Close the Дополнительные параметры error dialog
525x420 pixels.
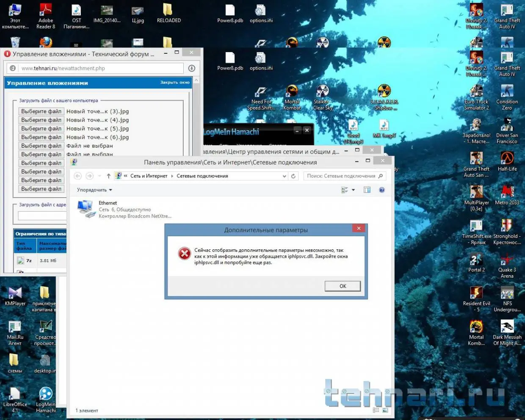point(359,228)
